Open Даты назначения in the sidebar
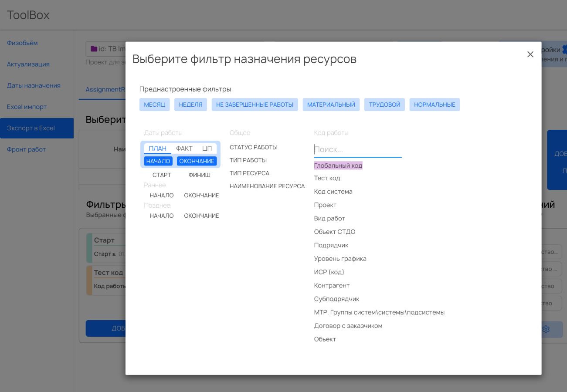 (x=34, y=85)
